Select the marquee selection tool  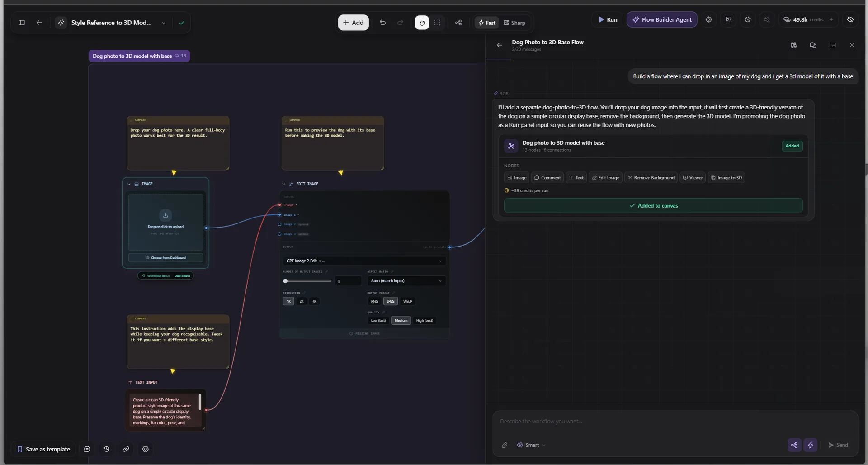click(x=437, y=23)
